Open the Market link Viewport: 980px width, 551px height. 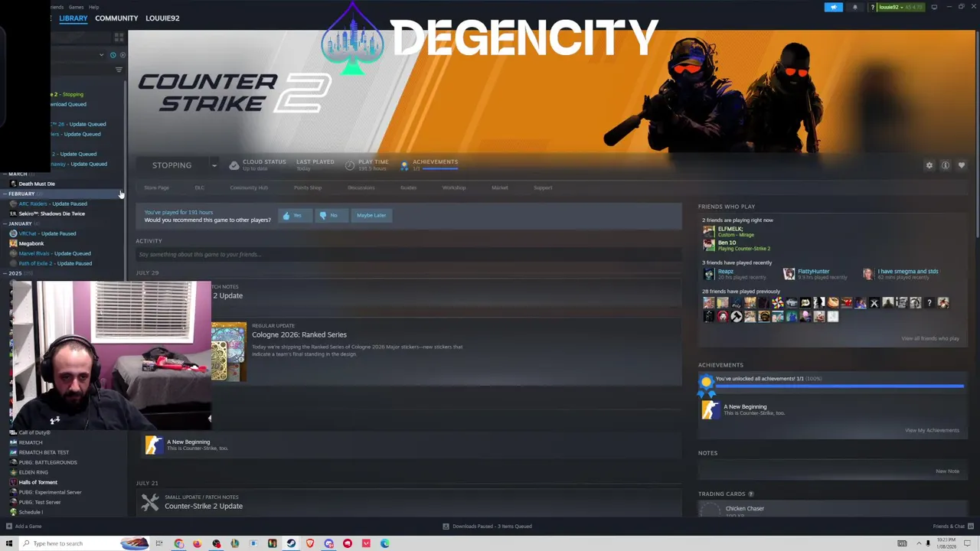point(500,187)
